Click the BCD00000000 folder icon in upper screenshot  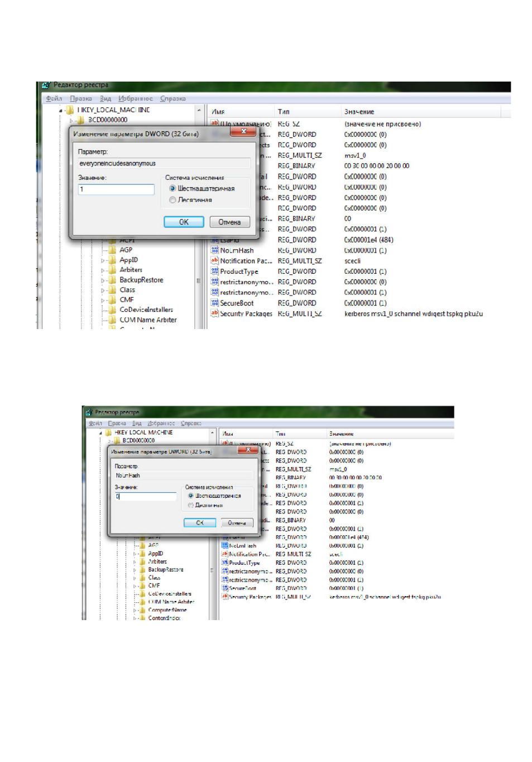click(x=81, y=120)
